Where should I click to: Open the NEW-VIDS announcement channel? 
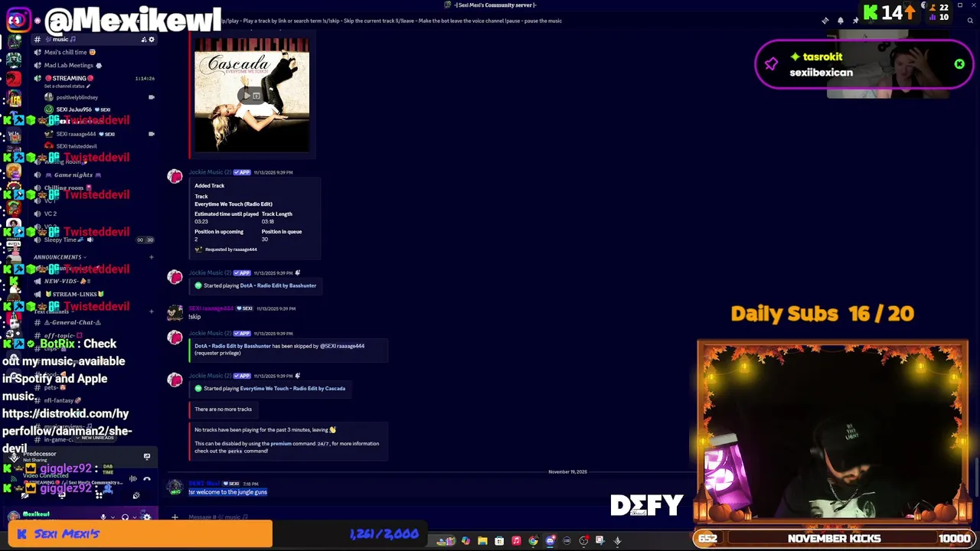(93, 281)
